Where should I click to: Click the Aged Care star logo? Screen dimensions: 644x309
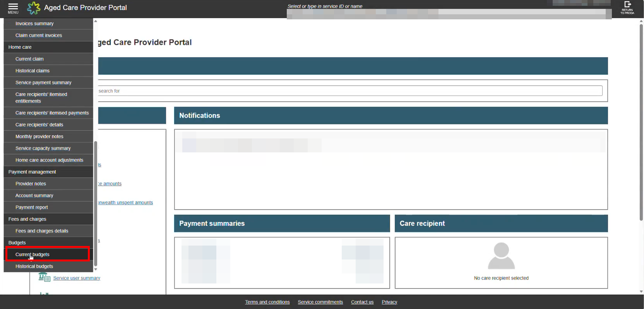pyautogui.click(x=34, y=8)
